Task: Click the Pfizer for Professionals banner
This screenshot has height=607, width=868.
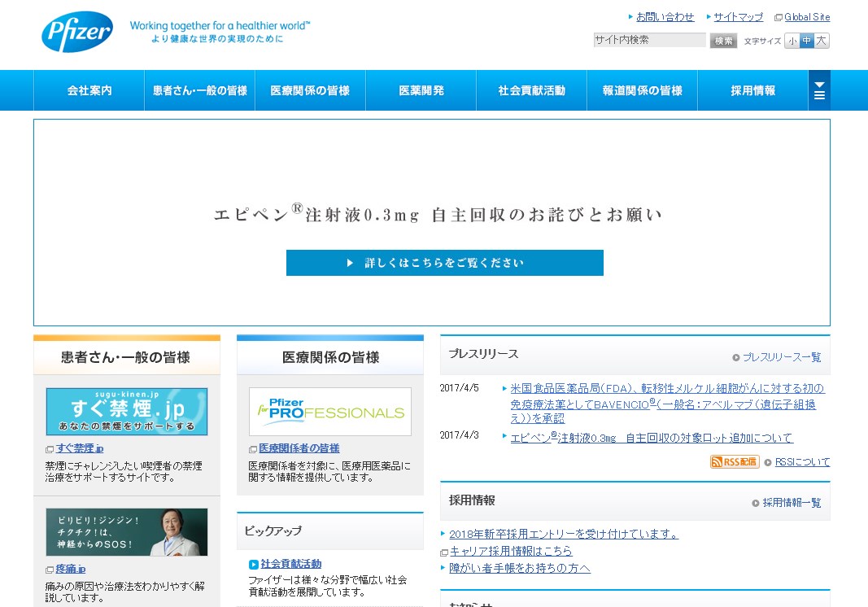Action: [x=330, y=412]
